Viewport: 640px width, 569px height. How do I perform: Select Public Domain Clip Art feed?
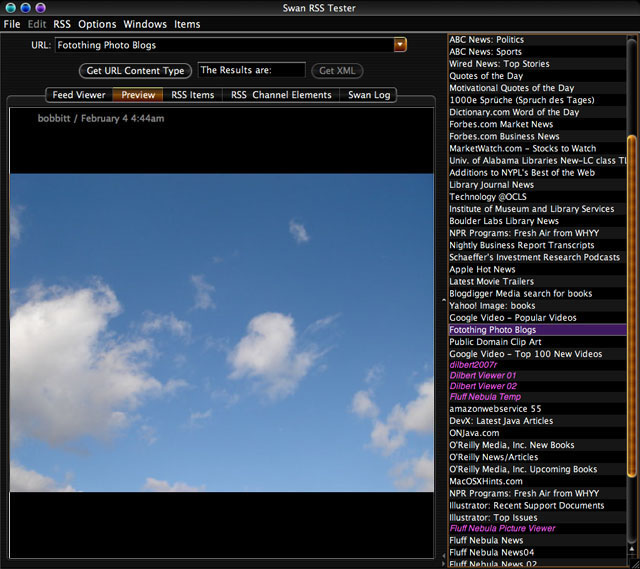coord(496,342)
